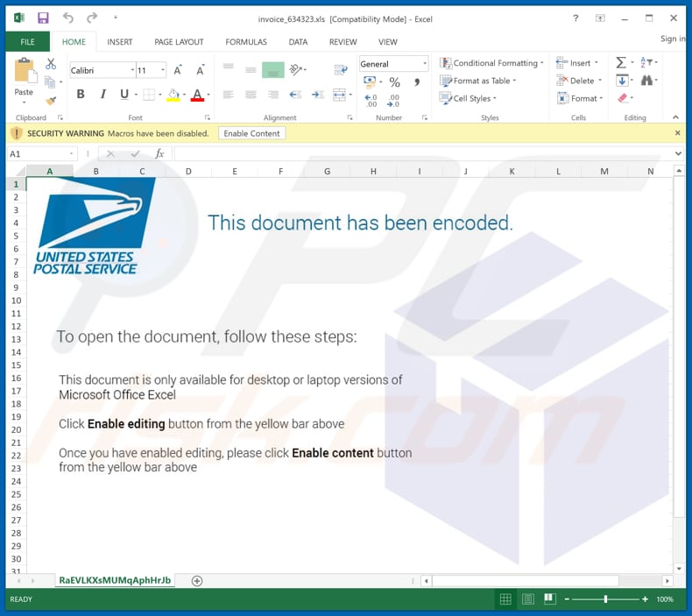Screen dimensions: 692x616
Task: Click Find & Select binoculars icon
Action: [x=646, y=81]
